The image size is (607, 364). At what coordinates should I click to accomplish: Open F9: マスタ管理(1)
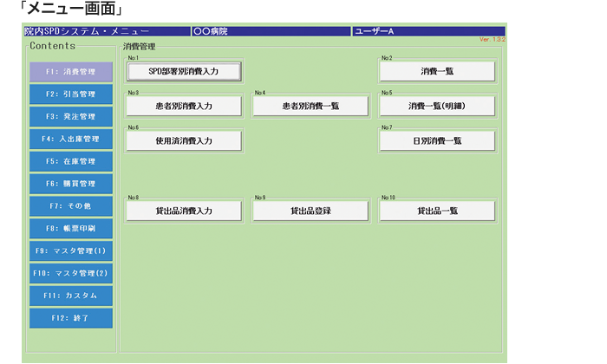[x=71, y=251]
